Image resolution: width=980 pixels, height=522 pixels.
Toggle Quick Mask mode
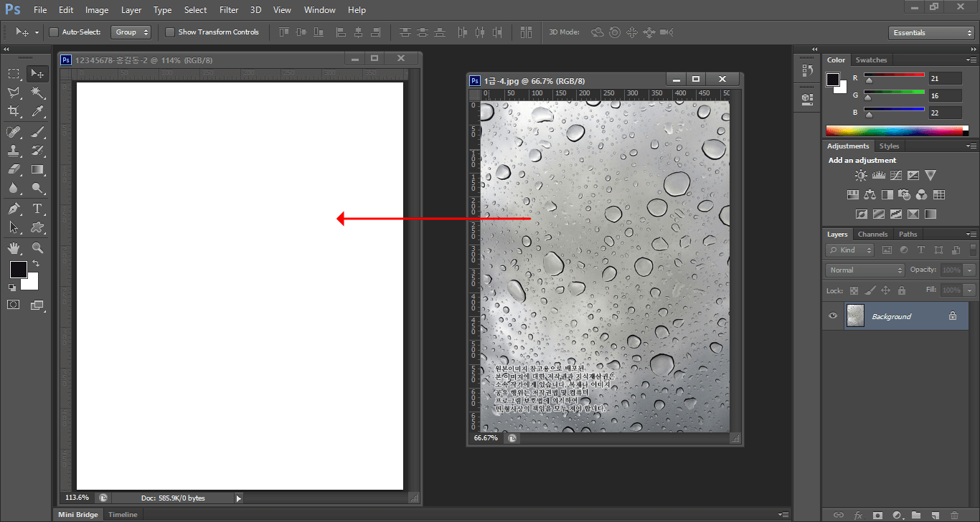14,305
